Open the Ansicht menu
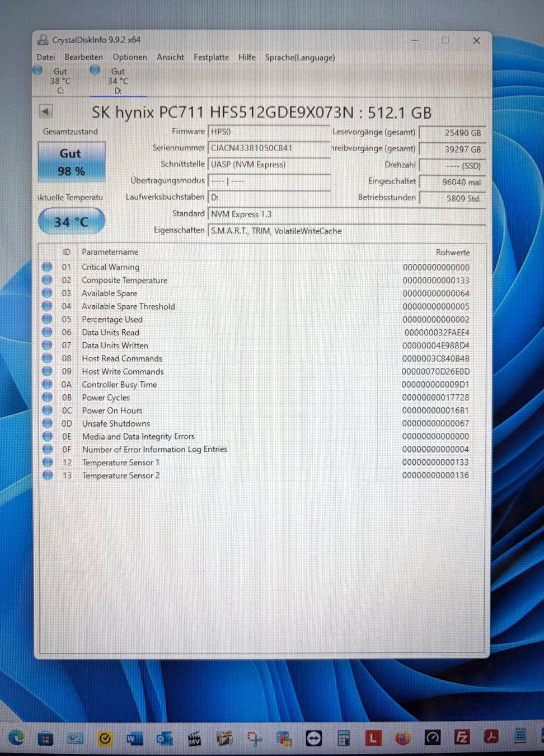This screenshot has height=756, width=544. (x=171, y=57)
